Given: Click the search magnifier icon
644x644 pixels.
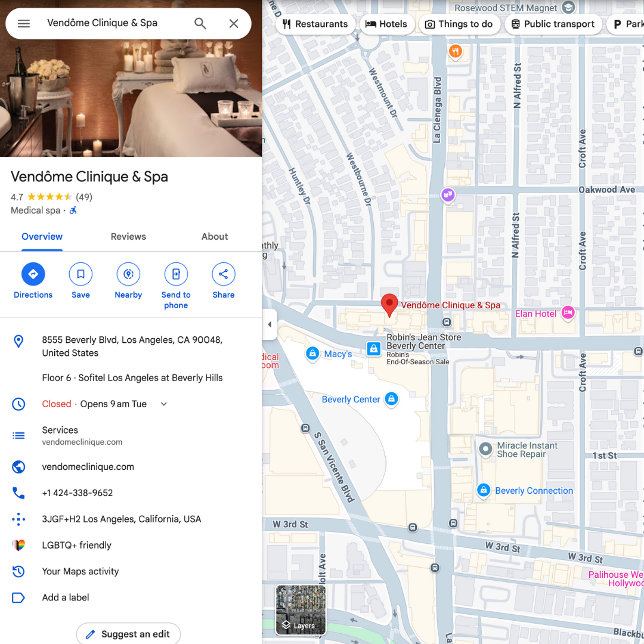Looking at the screenshot, I should click(x=200, y=23).
